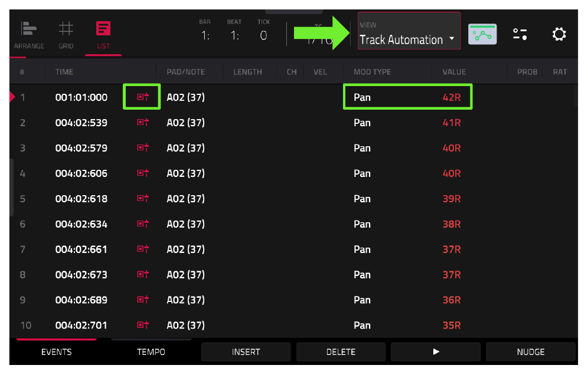Open the track settings sliders icon

pos(520,34)
